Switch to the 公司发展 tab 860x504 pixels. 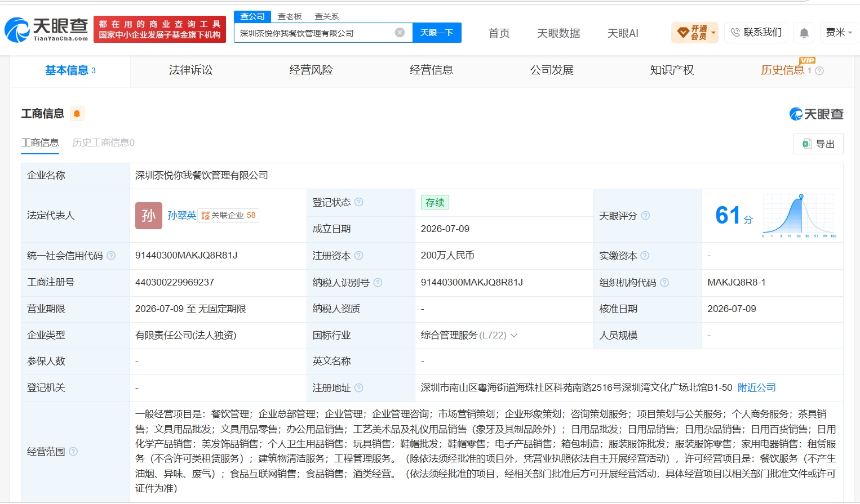[x=552, y=70]
